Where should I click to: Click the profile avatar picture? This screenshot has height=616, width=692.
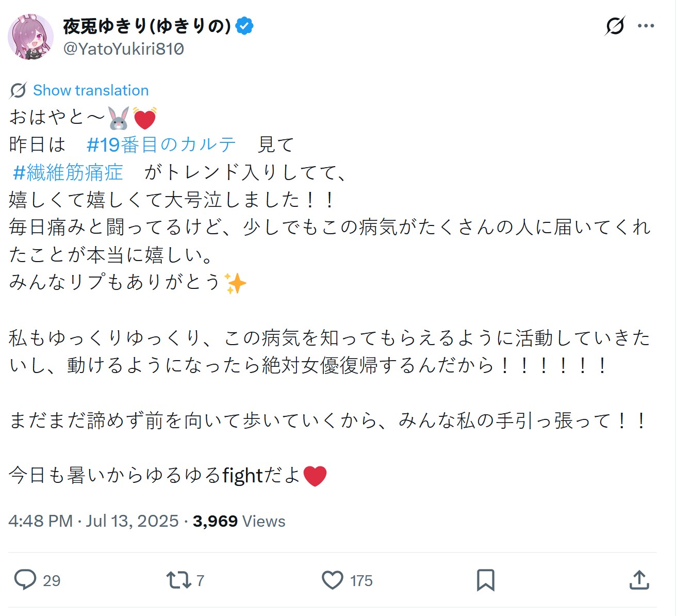[31, 37]
